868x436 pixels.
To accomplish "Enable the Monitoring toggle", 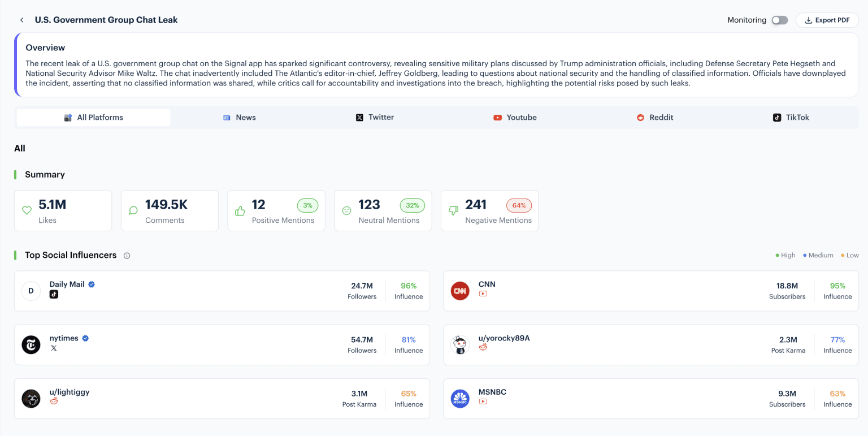I will [x=779, y=20].
